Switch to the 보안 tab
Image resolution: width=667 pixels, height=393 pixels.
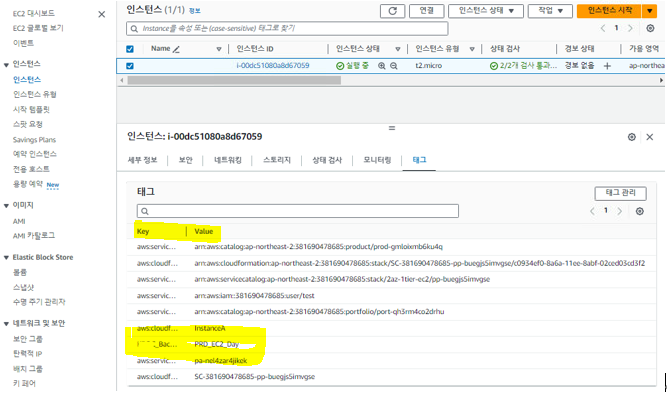point(185,160)
